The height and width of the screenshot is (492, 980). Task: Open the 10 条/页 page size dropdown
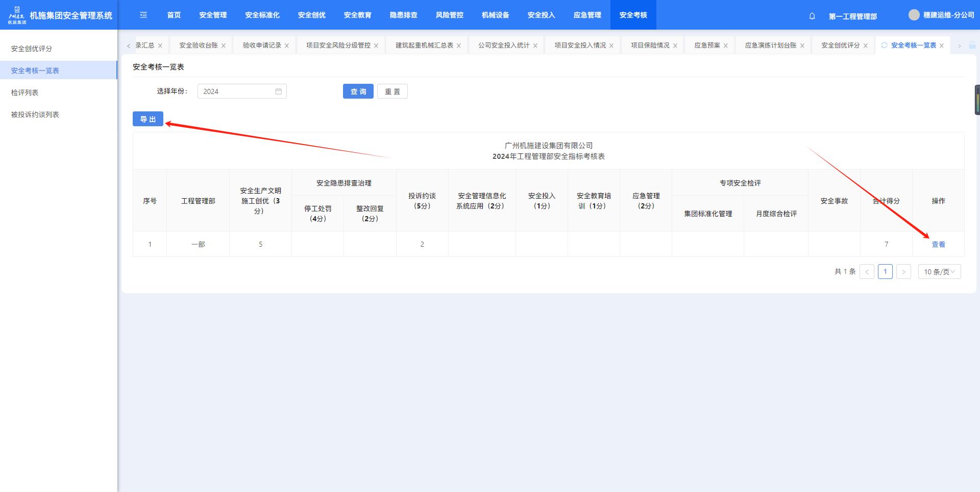point(939,272)
